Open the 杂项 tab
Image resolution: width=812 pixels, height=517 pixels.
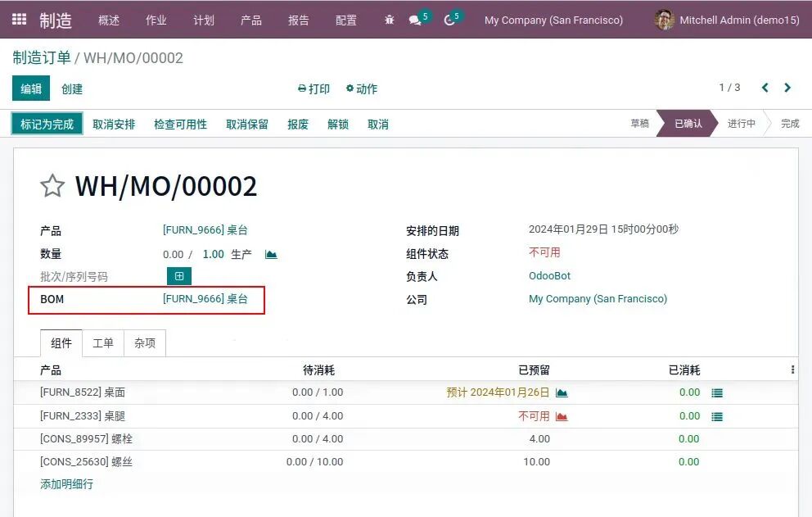coord(145,343)
